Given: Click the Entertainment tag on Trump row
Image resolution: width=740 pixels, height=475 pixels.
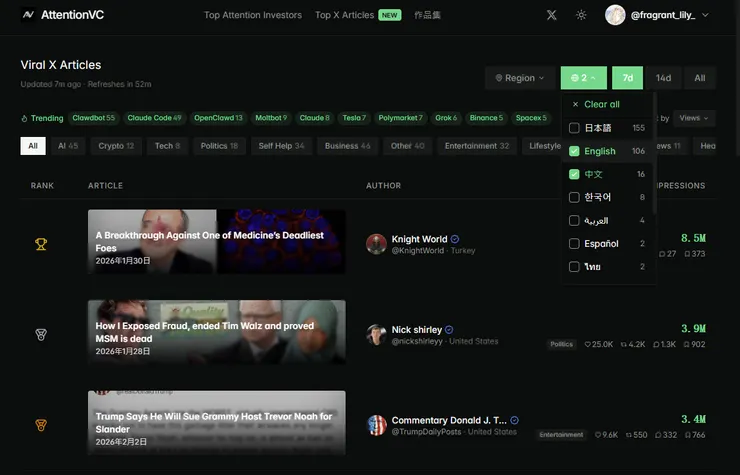Looking at the screenshot, I should click(561, 435).
